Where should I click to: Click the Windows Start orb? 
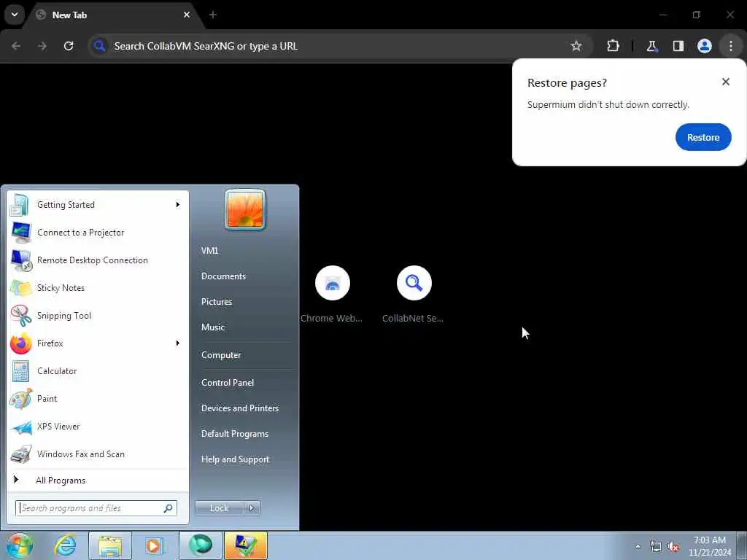(19, 545)
